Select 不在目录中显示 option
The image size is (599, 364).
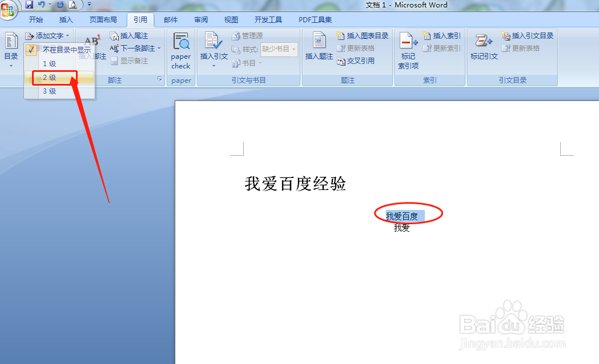[x=59, y=50]
